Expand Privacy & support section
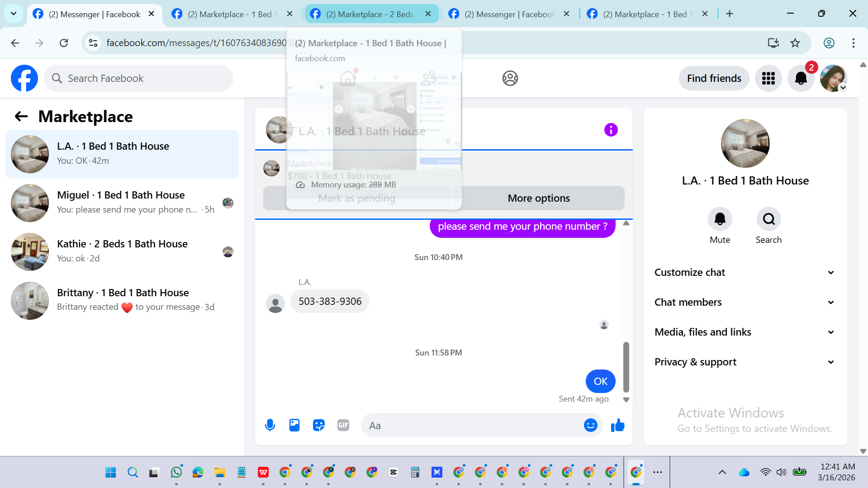 [x=745, y=362]
